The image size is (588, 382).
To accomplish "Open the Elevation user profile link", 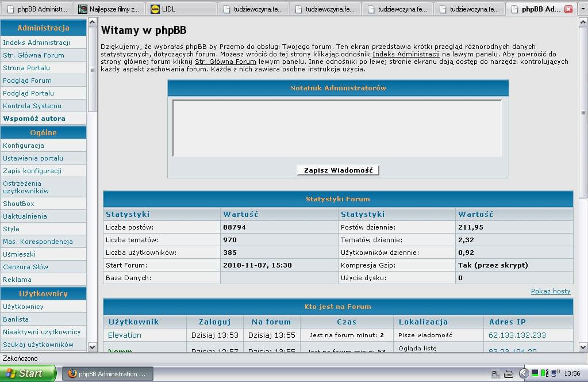I will coord(125,335).
